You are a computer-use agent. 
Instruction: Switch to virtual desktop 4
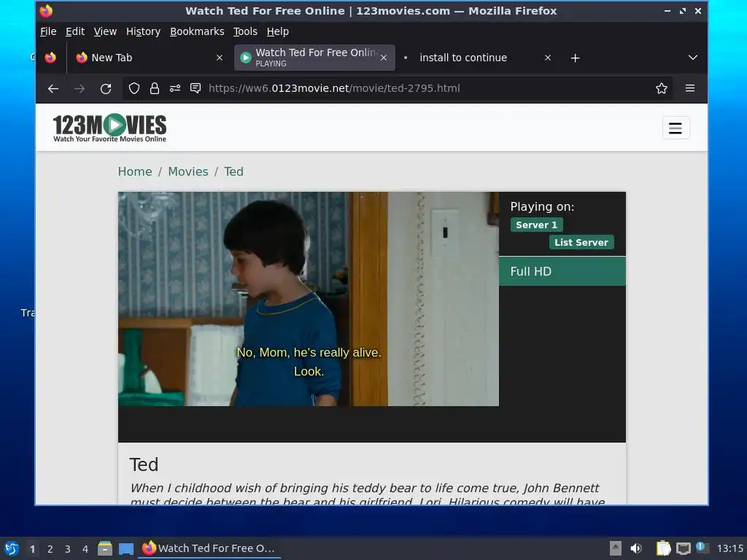pyautogui.click(x=85, y=549)
